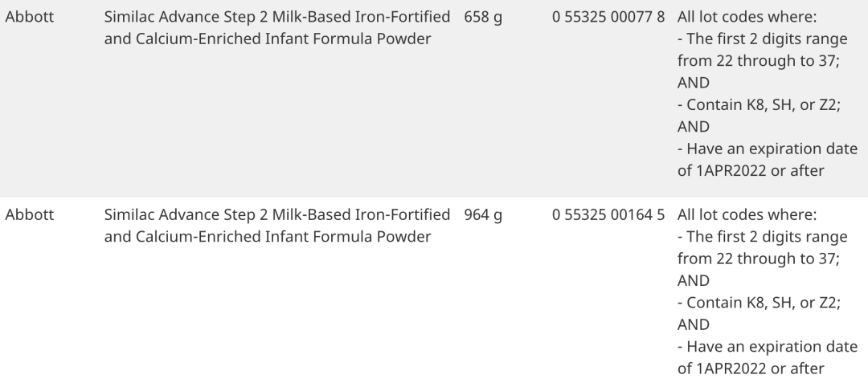
Task: Click Similac Advance Step 2 name in 964 g row
Action: pyautogui.click(x=277, y=226)
